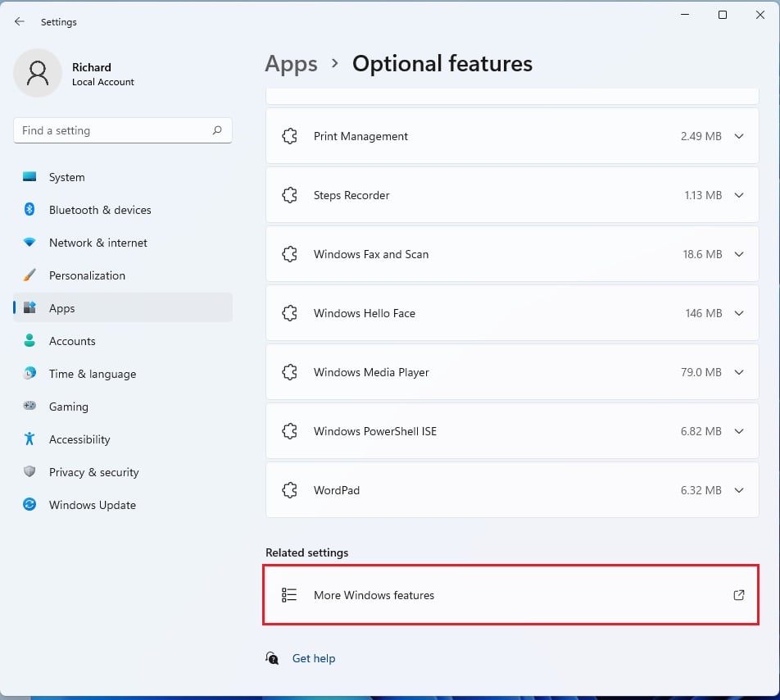This screenshot has width=780, height=700.
Task: Click the Network wifi icon
Action: click(29, 243)
